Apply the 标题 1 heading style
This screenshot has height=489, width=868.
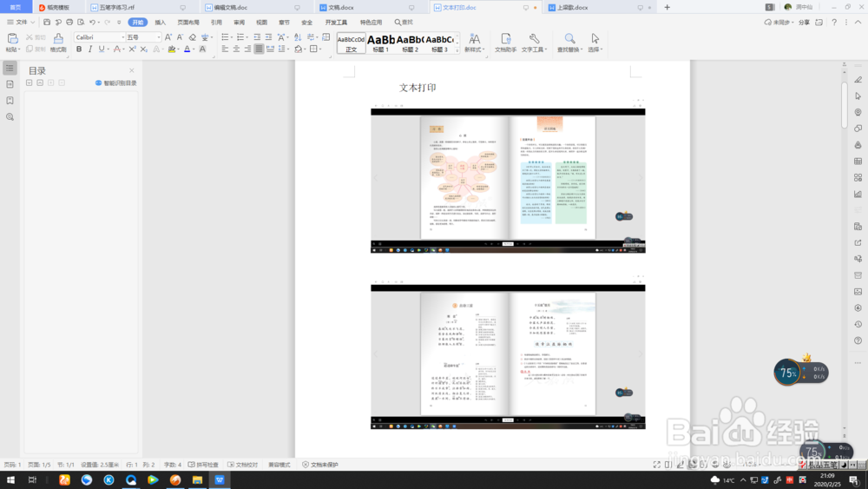(x=381, y=43)
